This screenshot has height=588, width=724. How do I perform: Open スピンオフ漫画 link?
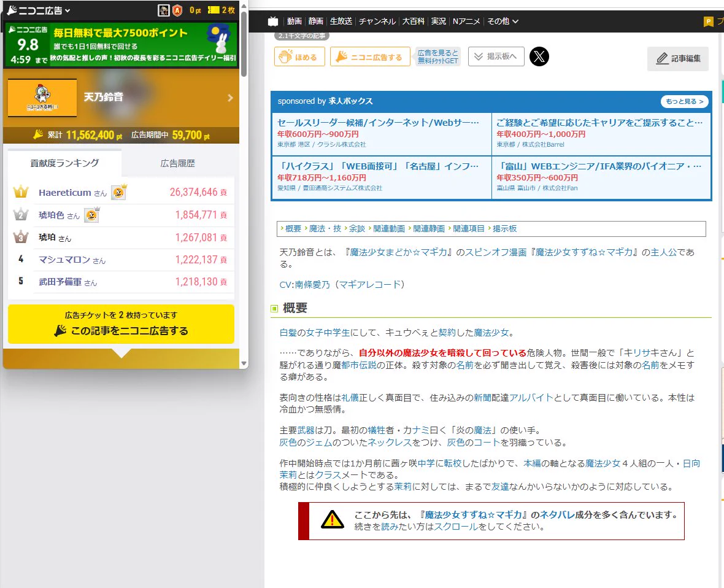[x=495, y=252]
